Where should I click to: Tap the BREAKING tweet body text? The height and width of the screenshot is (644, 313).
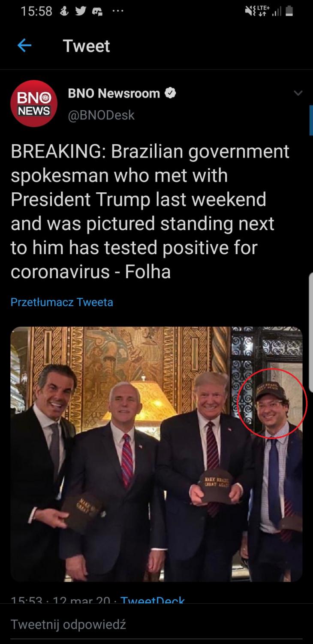click(150, 212)
